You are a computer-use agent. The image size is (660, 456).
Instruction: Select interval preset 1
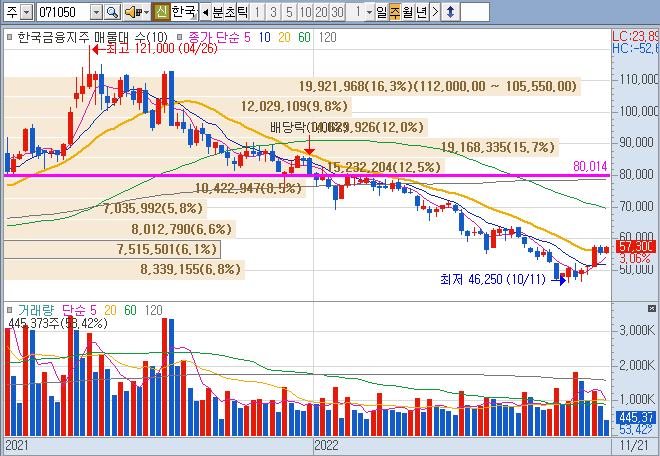click(257, 12)
